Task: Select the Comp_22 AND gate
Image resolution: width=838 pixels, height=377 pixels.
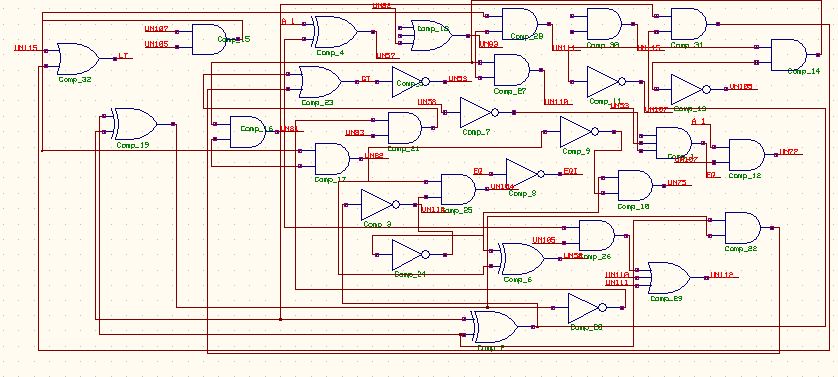Action: pyautogui.click(x=742, y=228)
